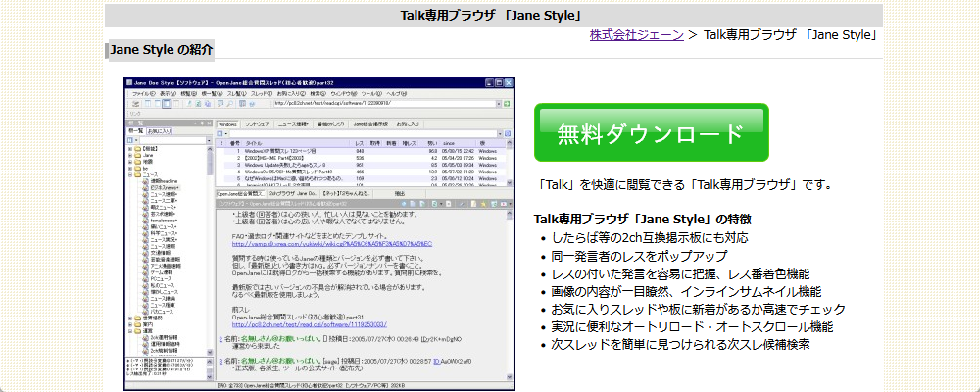
Task: Select the ソフトウェア board tab
Action: pos(258,124)
